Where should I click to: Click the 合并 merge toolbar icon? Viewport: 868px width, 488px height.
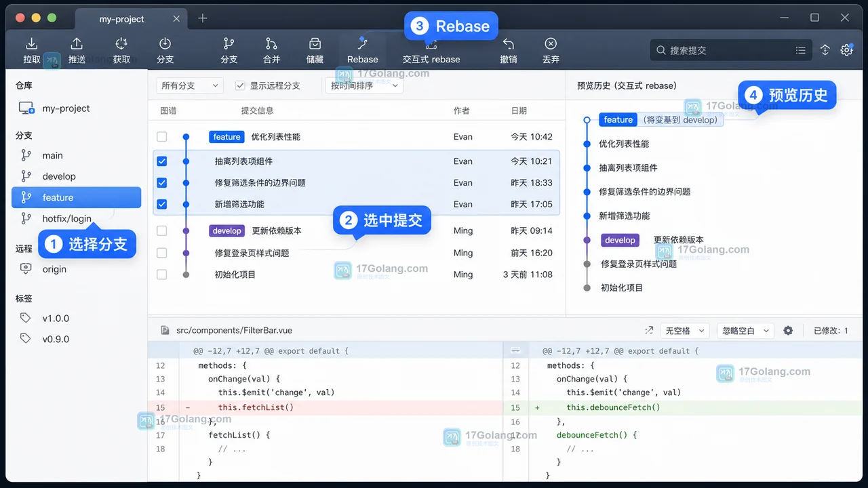click(272, 43)
